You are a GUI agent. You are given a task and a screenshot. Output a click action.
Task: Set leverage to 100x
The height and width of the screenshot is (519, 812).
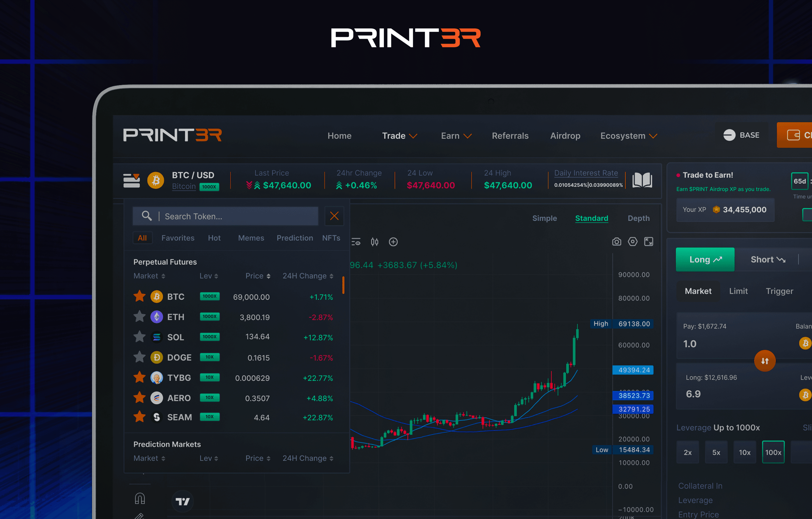pyautogui.click(x=773, y=452)
